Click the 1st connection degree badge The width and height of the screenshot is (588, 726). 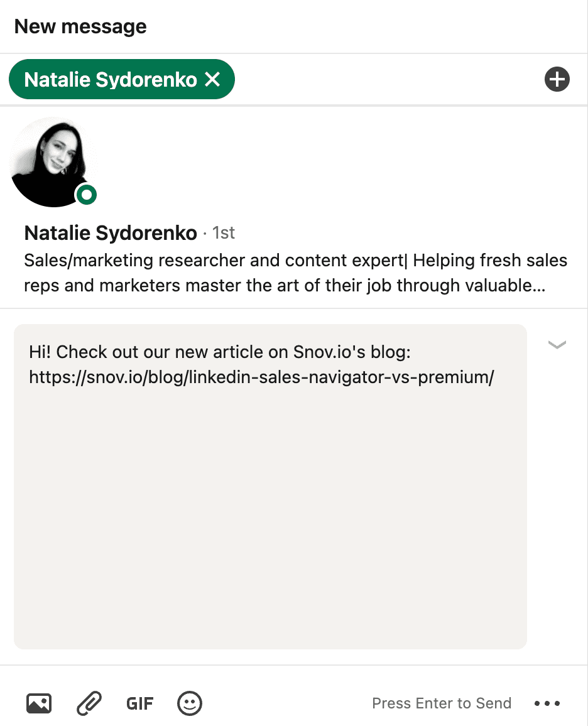[224, 234]
